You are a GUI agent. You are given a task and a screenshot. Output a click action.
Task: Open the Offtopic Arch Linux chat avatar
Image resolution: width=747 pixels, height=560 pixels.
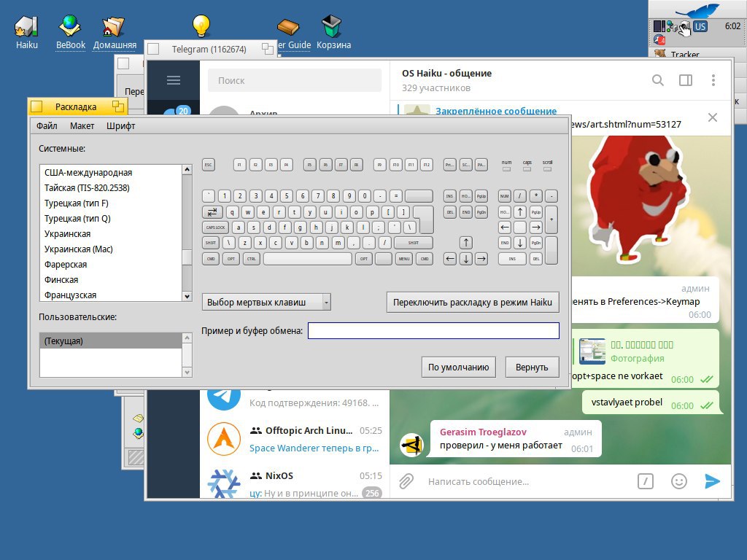(x=224, y=438)
